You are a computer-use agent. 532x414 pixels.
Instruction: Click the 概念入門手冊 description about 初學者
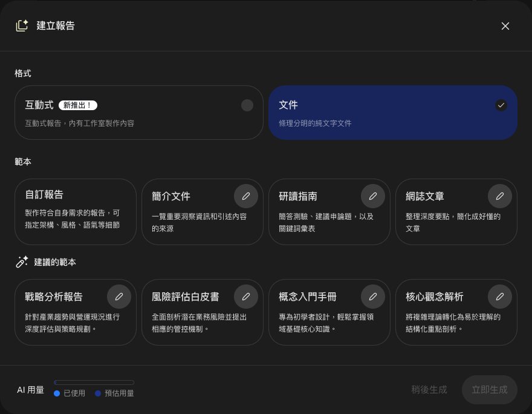pyautogui.click(x=326, y=323)
